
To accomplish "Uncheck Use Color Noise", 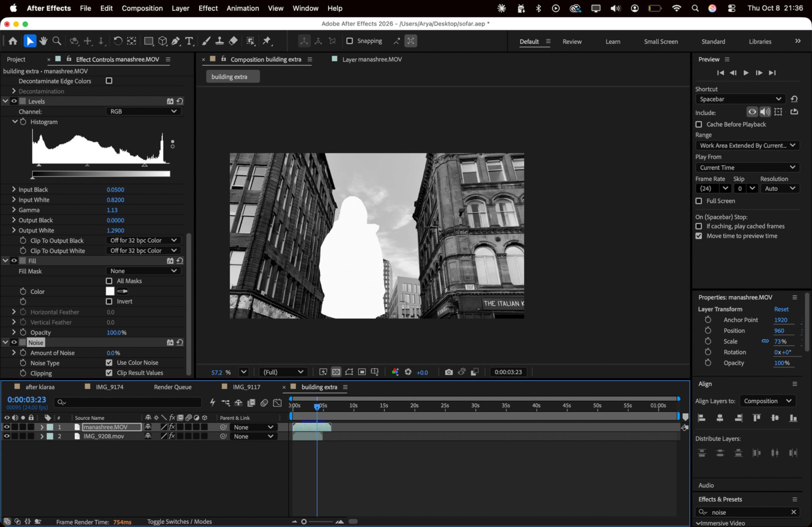I will point(109,363).
